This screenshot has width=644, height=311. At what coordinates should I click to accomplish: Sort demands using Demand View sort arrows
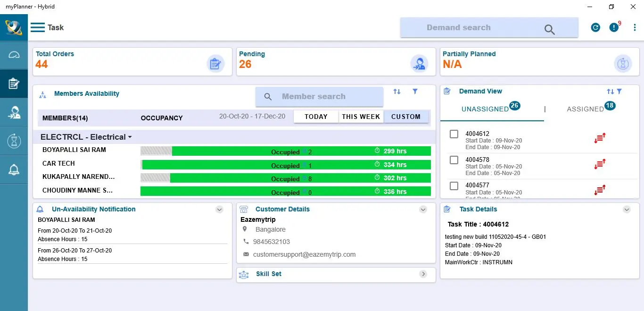click(610, 92)
